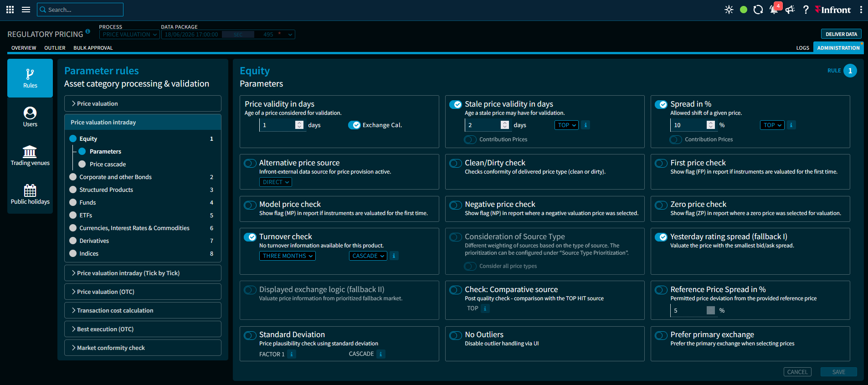Click the Rule 1 badge circle
The image size is (868, 385).
click(850, 71)
